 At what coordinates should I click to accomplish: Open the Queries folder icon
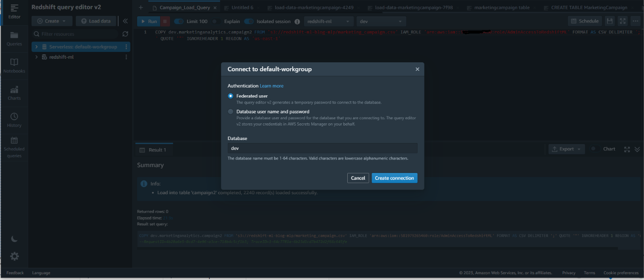click(x=14, y=35)
